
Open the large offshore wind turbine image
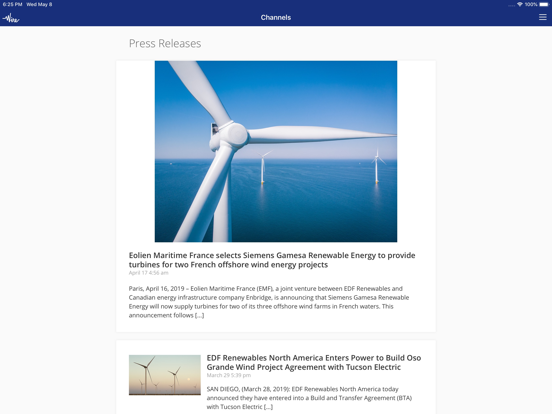276,151
